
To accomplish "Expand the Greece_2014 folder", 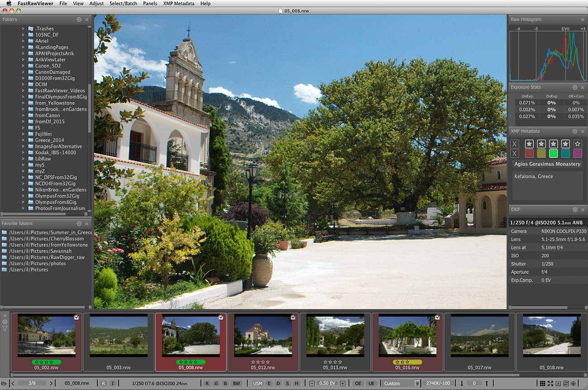I will [23, 140].
